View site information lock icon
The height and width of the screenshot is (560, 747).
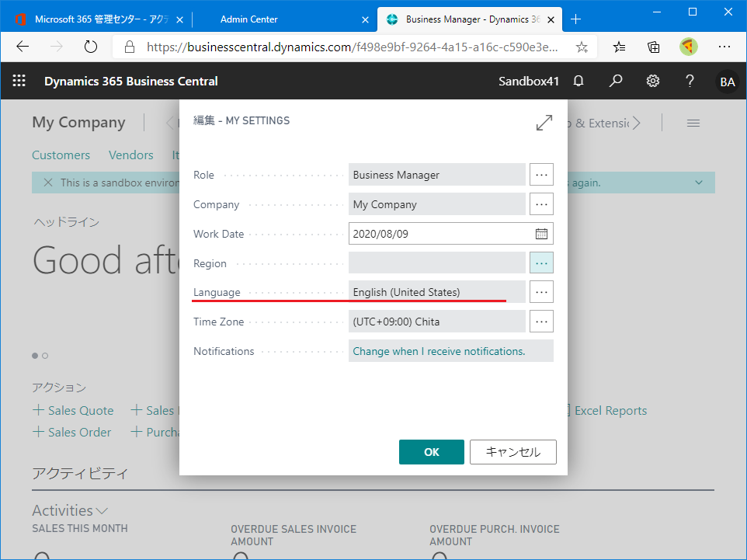click(x=129, y=47)
